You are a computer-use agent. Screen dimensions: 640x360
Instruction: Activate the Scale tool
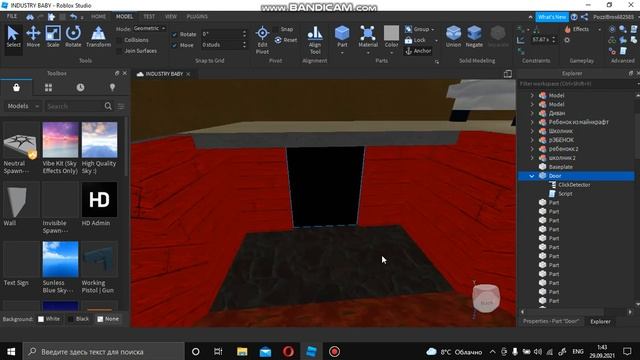[x=53, y=36]
